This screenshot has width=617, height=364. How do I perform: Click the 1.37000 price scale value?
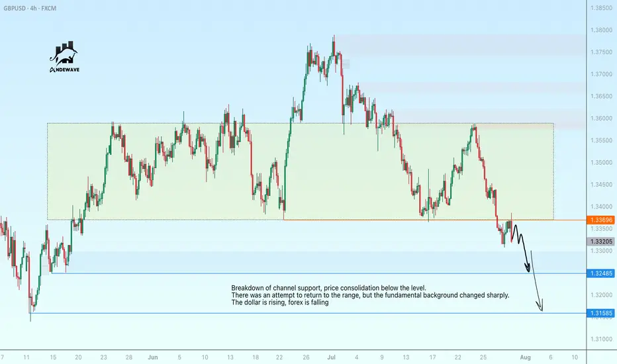[x=601, y=74]
